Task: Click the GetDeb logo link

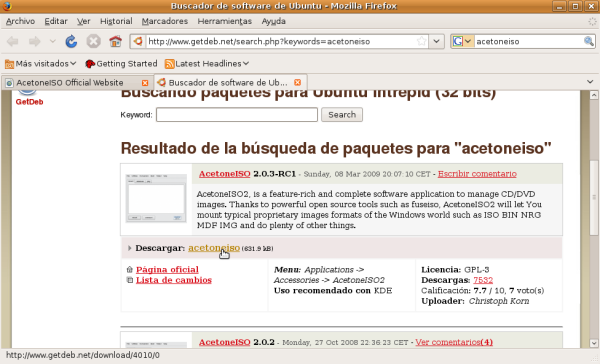Action: coord(29,98)
